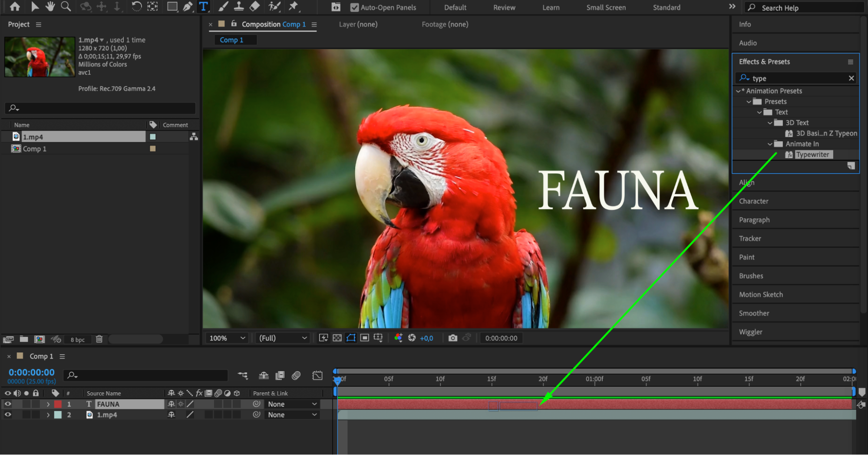Toggle the Auto-Open Panels checkbox
The image size is (868, 455).
coord(354,7)
